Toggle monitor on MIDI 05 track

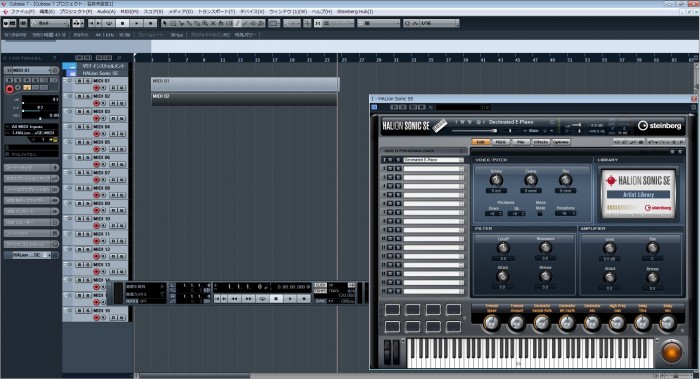[103, 149]
